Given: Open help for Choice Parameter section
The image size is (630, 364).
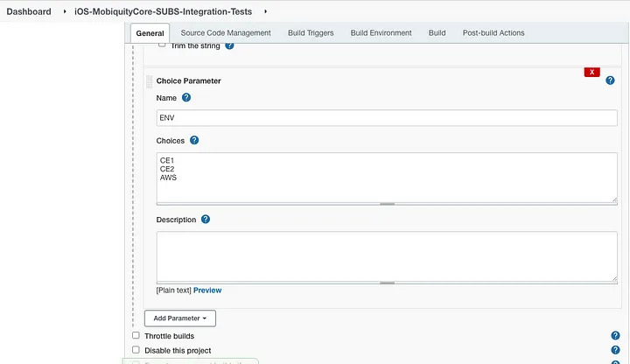Looking at the screenshot, I should click(610, 80).
